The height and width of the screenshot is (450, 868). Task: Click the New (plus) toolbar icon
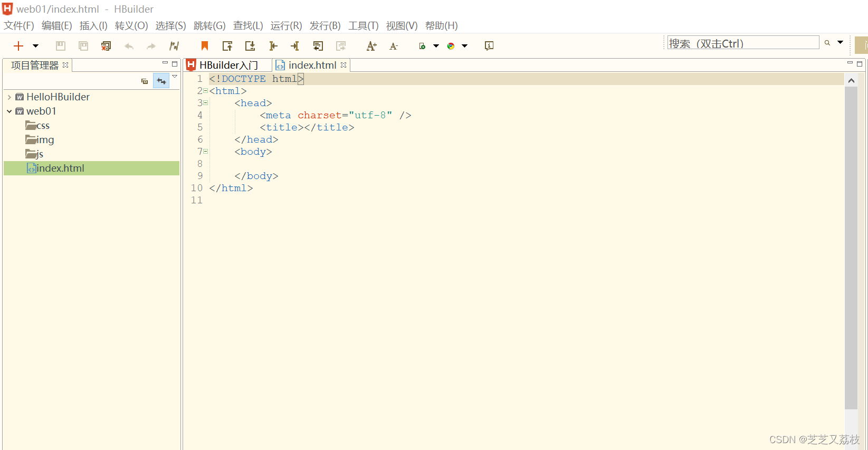coord(18,46)
